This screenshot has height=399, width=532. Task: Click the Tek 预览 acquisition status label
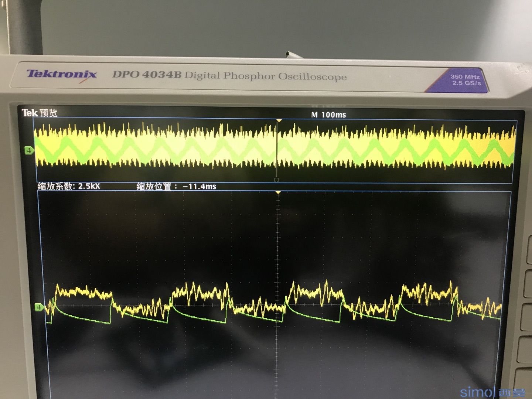40,113
